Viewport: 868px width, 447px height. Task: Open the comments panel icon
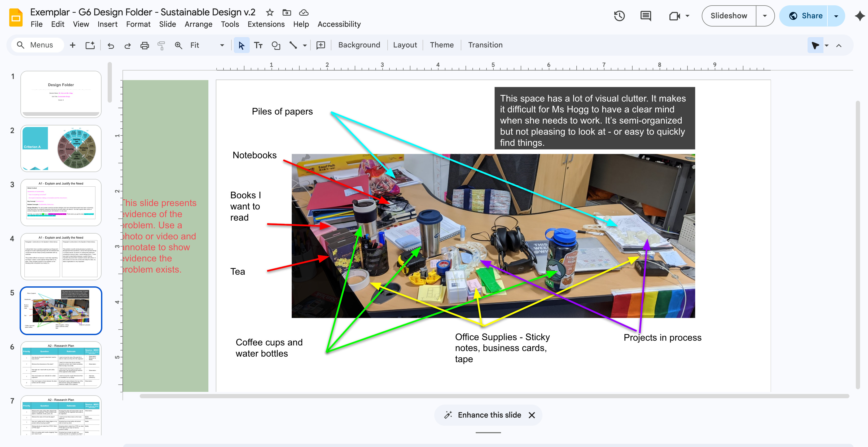pos(645,16)
